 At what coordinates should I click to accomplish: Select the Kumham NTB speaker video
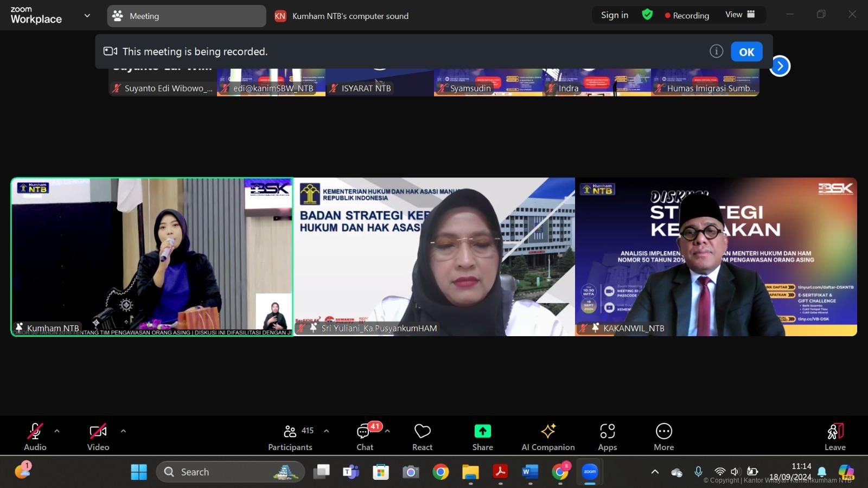tap(152, 257)
